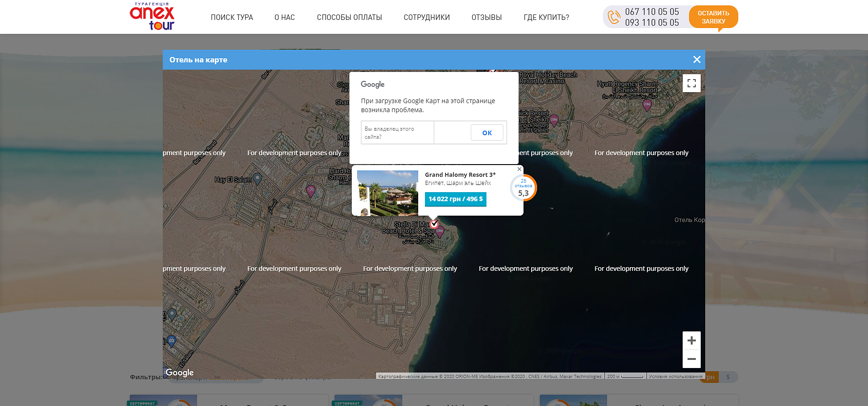Click the Hyatt Regency Sharm hotel pin

[647, 105]
